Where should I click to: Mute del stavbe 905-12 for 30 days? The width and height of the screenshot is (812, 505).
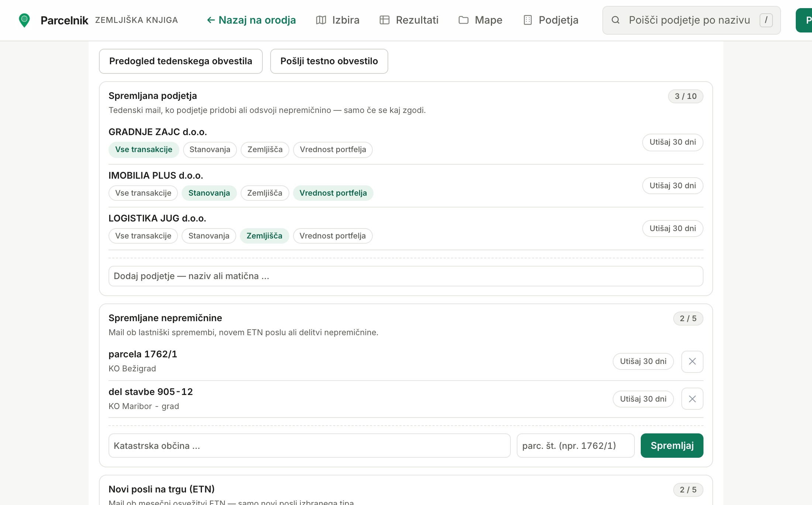click(x=643, y=399)
